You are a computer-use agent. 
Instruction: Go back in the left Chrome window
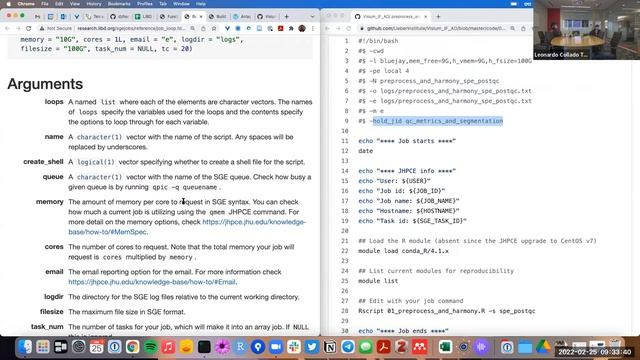coord(7,29)
